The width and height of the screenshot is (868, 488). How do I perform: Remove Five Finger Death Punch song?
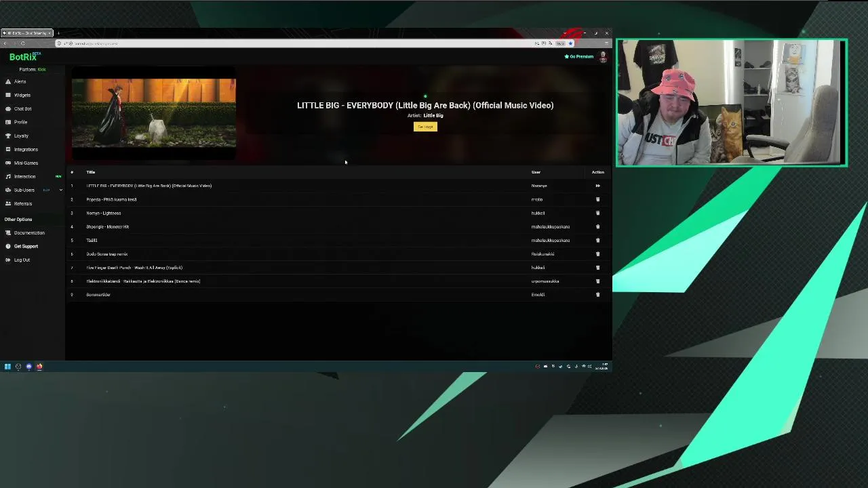coord(597,267)
